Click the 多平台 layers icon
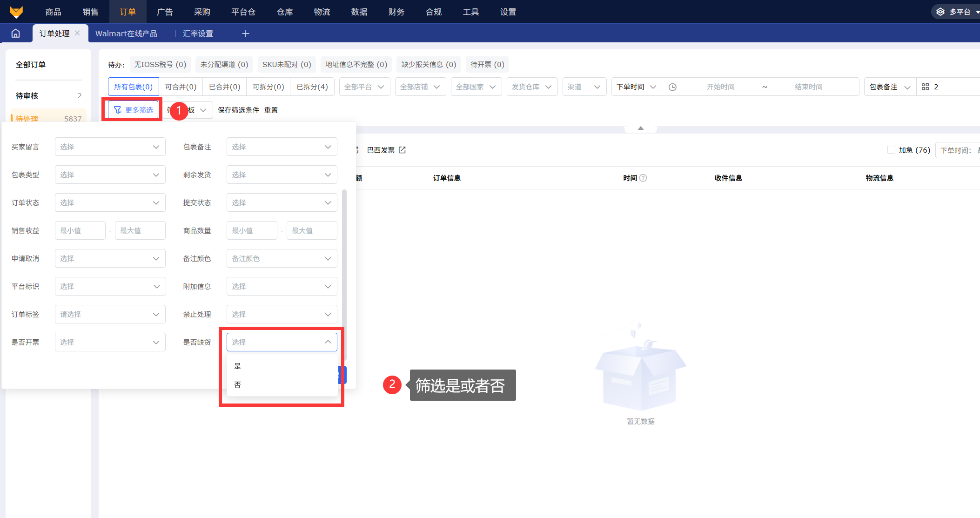This screenshot has height=518, width=980. [x=940, y=12]
